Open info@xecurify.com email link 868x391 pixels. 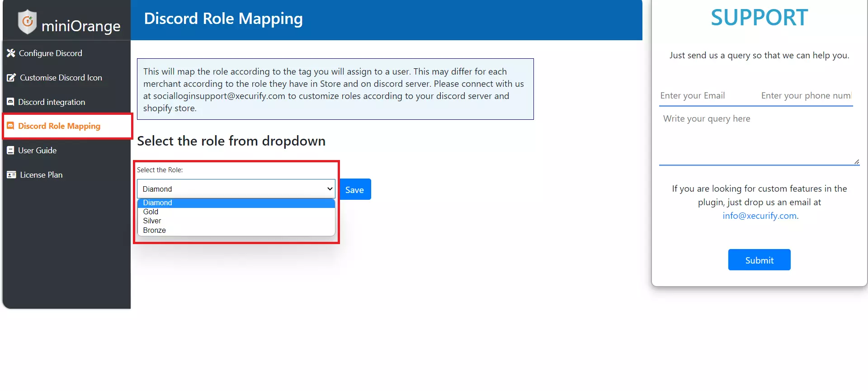coord(759,216)
